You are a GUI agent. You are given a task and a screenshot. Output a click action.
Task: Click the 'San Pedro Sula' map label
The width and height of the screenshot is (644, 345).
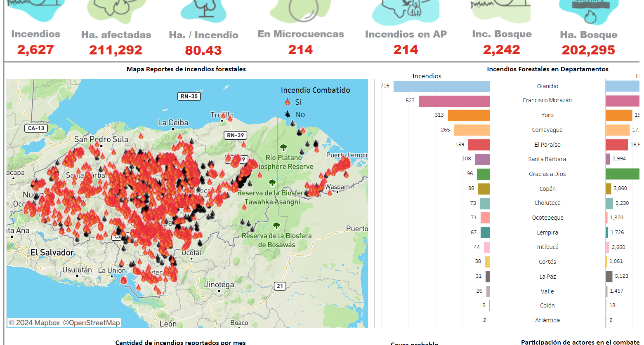101,139
